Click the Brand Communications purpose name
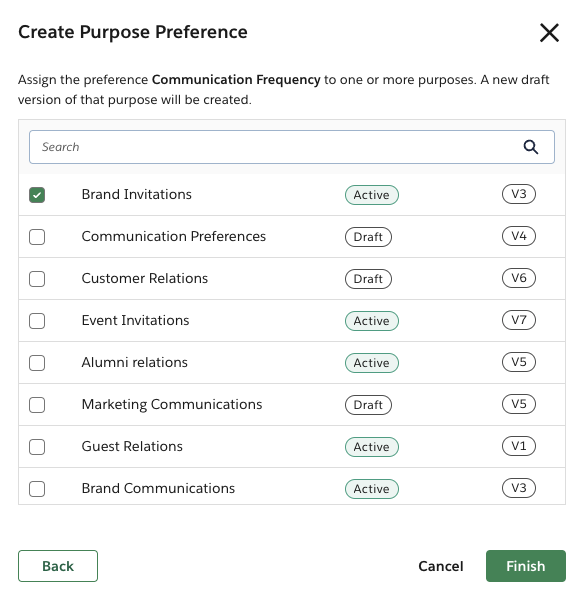This screenshot has height=610, width=585. point(158,488)
